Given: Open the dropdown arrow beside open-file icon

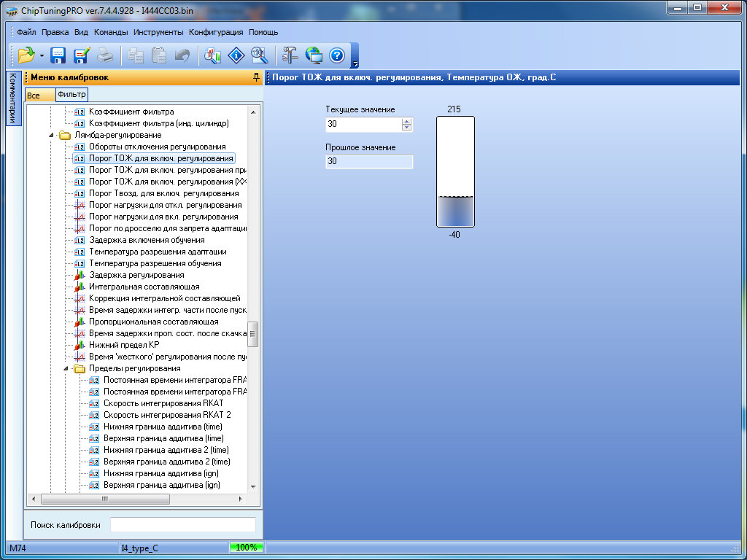Looking at the screenshot, I should pos(42,55).
